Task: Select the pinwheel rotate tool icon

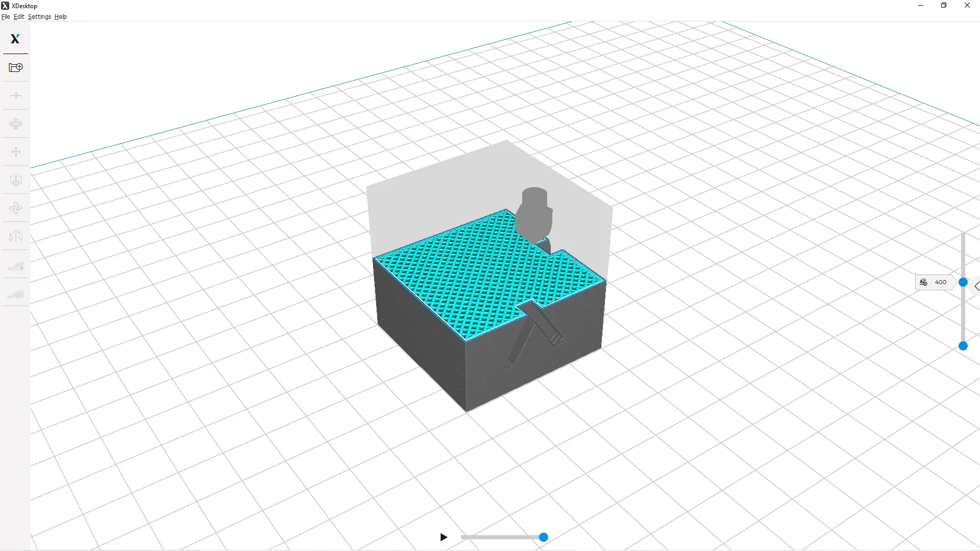Action: [15, 208]
